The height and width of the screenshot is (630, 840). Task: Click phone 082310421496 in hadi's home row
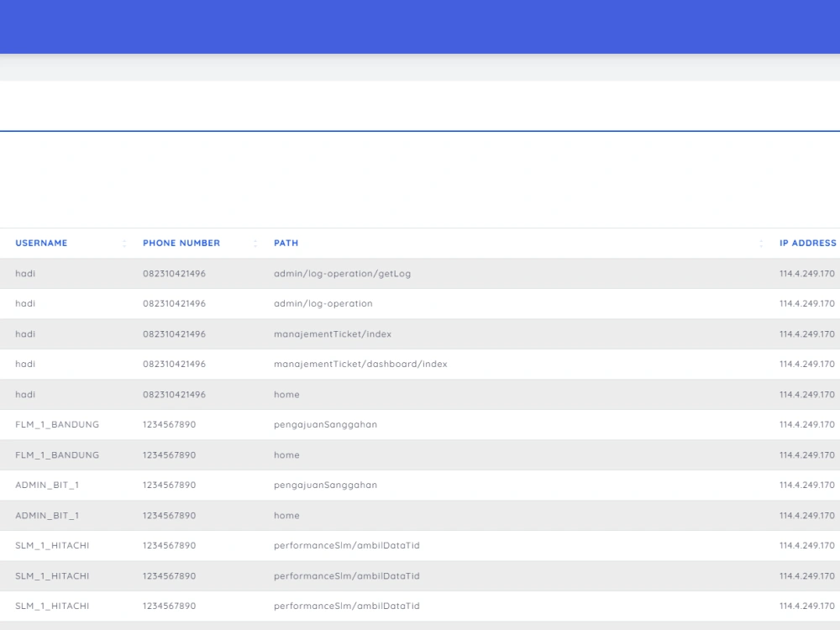(x=174, y=395)
